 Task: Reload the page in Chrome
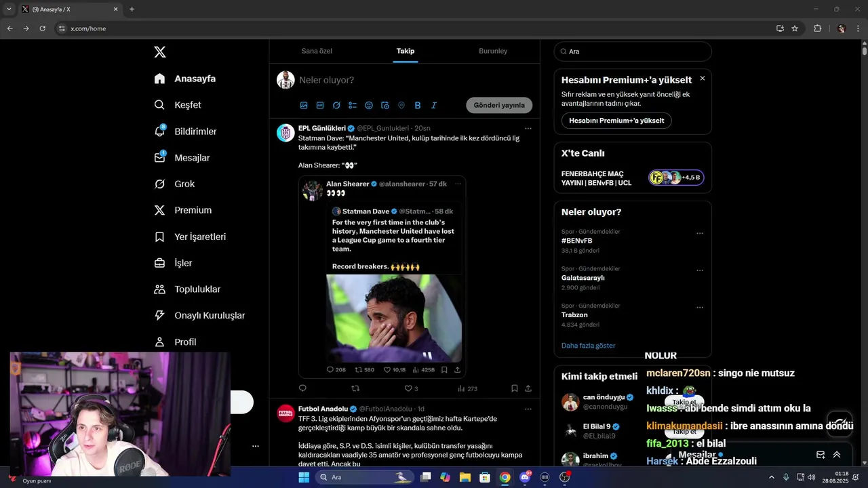click(x=42, y=28)
